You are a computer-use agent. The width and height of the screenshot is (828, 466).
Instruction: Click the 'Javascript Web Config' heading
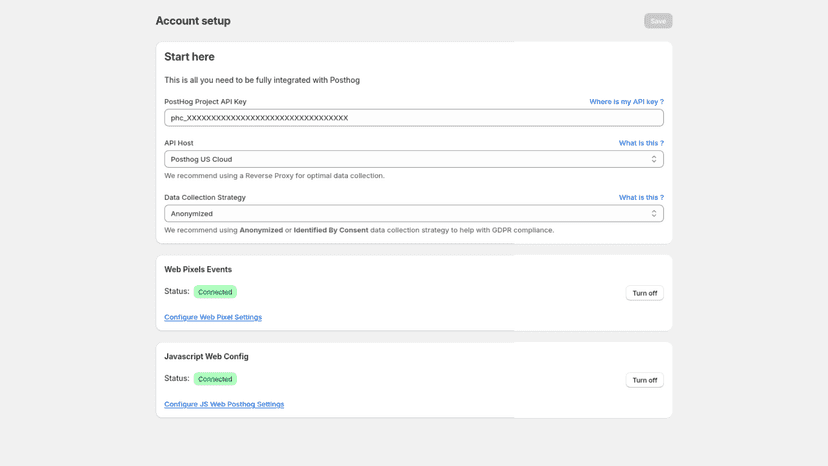coord(206,357)
